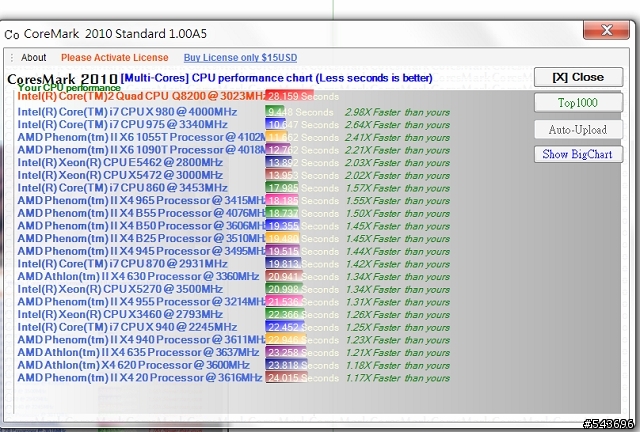Click the CoresMark 2010 logo text
This screenshot has width=640, height=432.
coord(62,79)
